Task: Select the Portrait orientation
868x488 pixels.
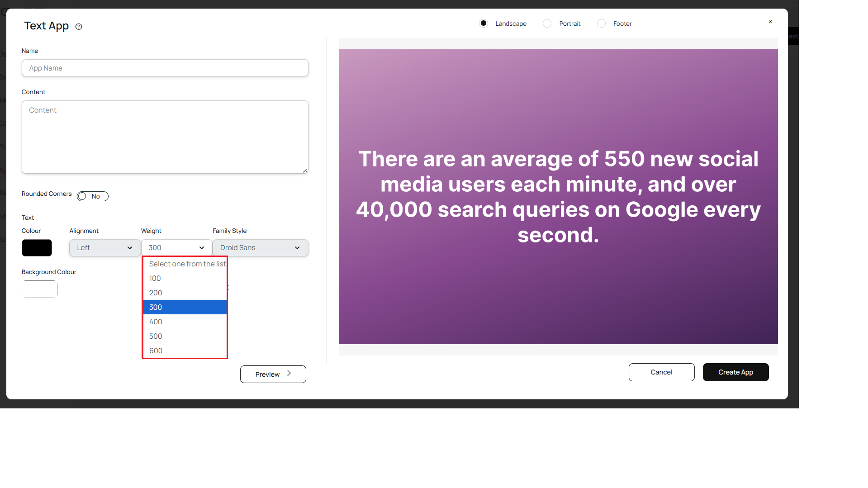Action: (547, 23)
